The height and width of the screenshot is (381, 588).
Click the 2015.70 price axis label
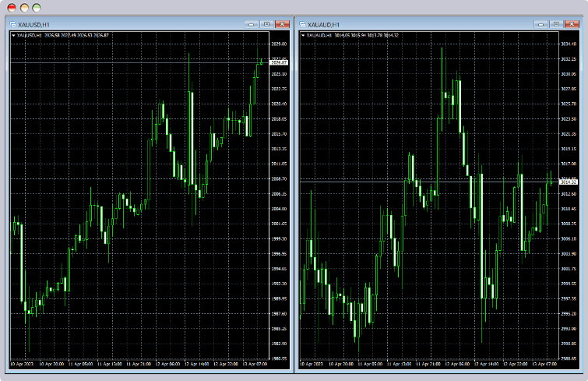click(279, 134)
